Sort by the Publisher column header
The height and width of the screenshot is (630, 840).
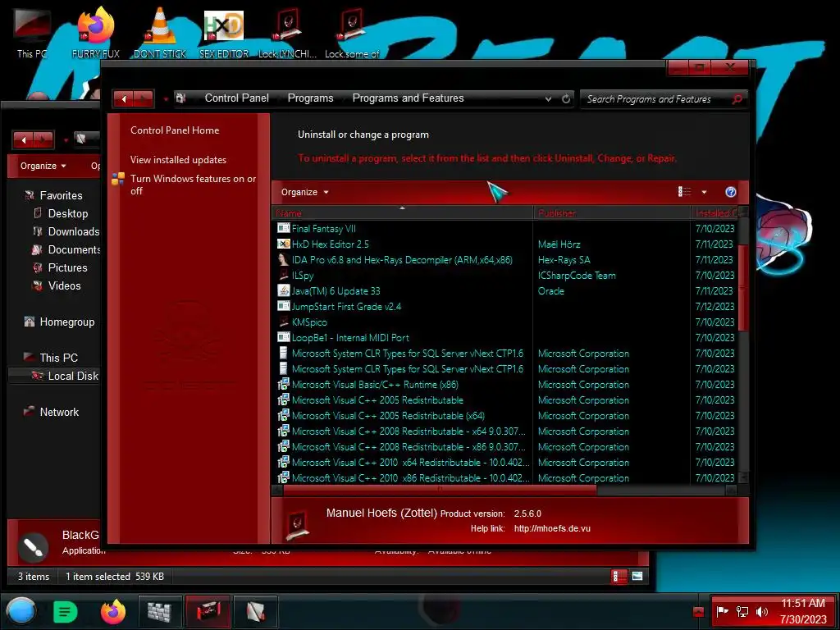pos(612,212)
